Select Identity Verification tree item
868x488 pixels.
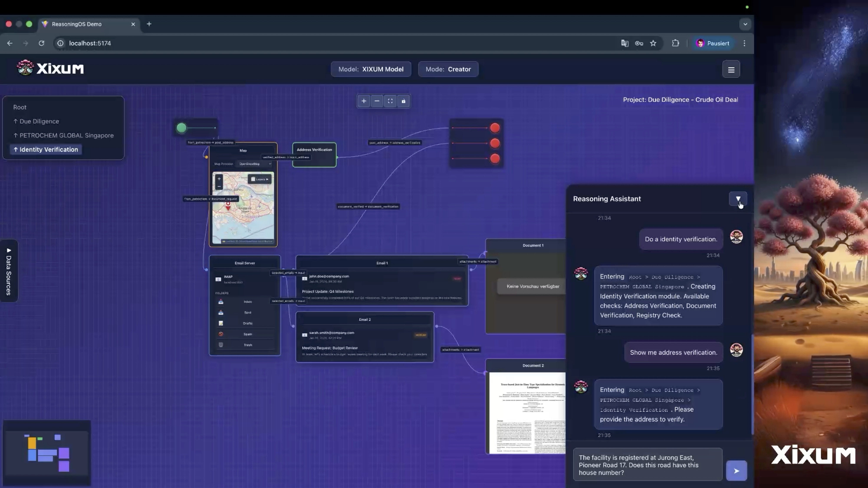pyautogui.click(x=46, y=149)
